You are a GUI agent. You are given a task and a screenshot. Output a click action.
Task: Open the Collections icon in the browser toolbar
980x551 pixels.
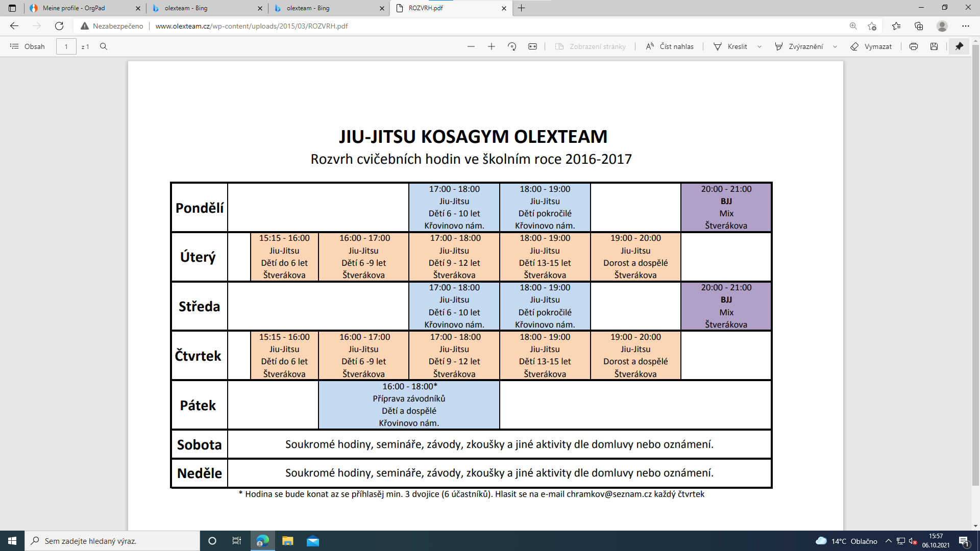click(x=919, y=26)
